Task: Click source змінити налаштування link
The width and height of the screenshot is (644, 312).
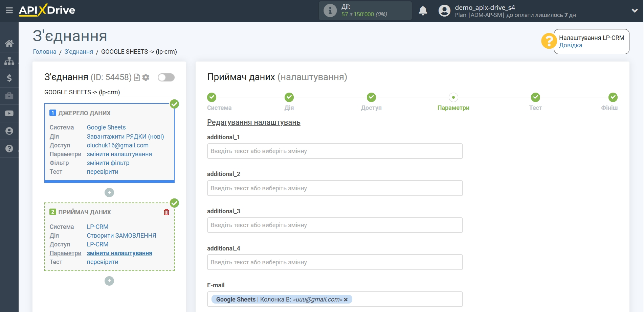Action: click(119, 154)
